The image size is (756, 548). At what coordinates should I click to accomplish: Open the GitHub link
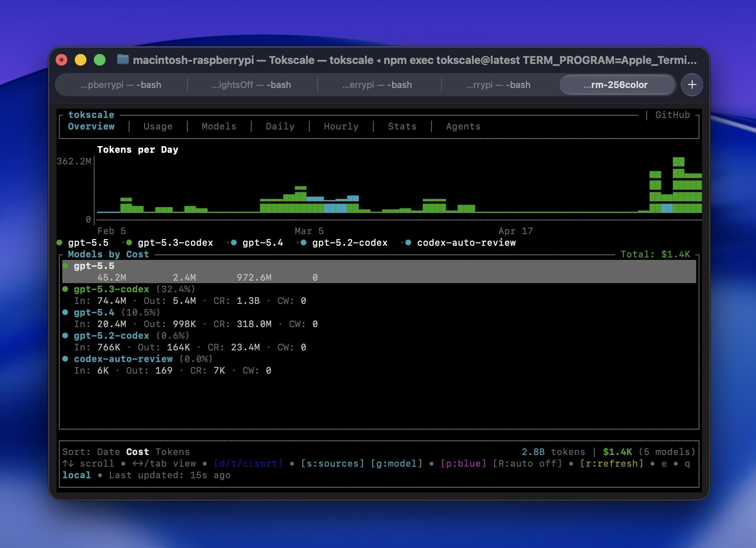click(673, 115)
